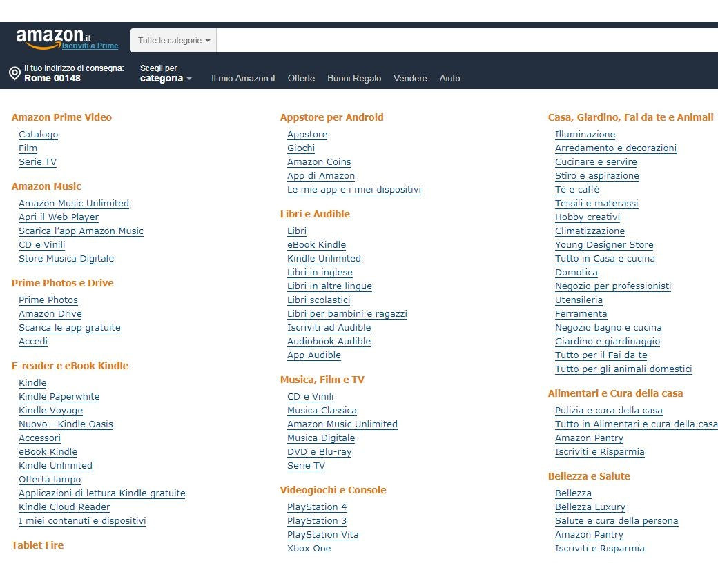Open Giochi under Appstore per Android
Screen dimensions: 718x588
301,148
